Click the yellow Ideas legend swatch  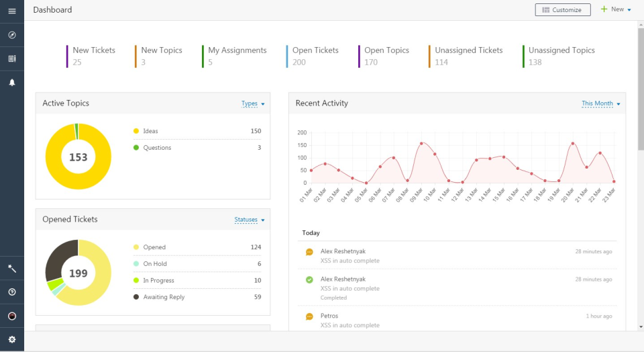(136, 131)
